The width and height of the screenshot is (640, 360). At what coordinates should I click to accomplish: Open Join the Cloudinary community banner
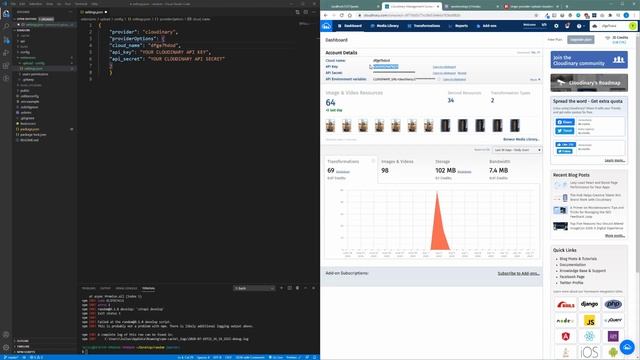(589, 60)
